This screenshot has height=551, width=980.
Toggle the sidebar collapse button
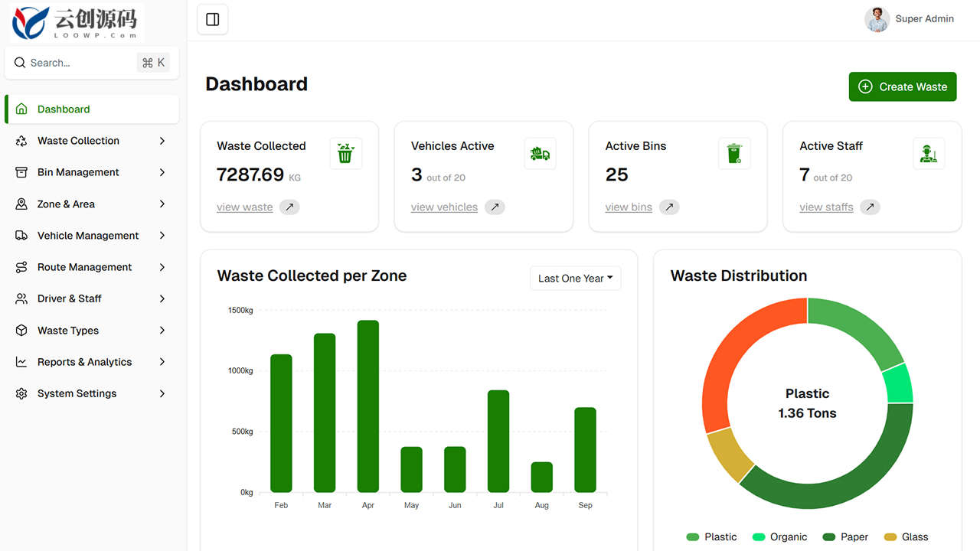213,20
